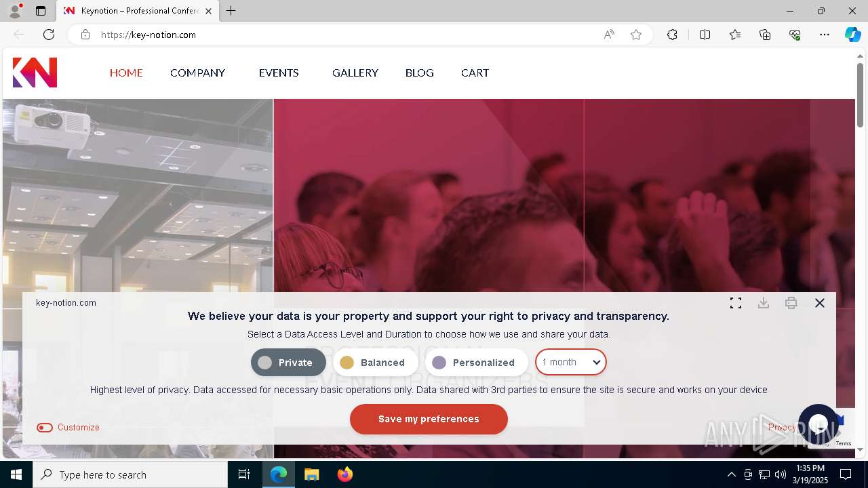The height and width of the screenshot is (488, 868).
Task: Open the Windows Start menu
Action: pyautogui.click(x=16, y=474)
